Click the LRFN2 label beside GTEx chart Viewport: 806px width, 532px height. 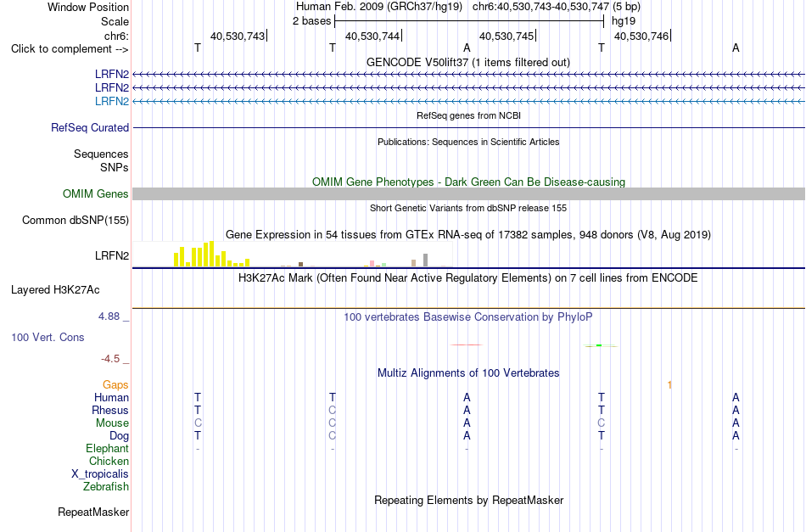pyautogui.click(x=111, y=255)
